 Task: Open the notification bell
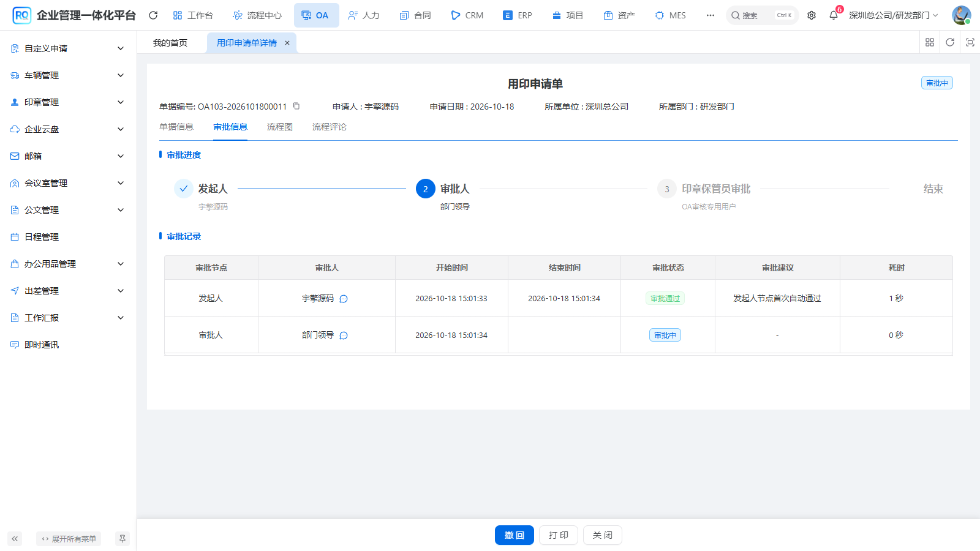click(x=834, y=15)
